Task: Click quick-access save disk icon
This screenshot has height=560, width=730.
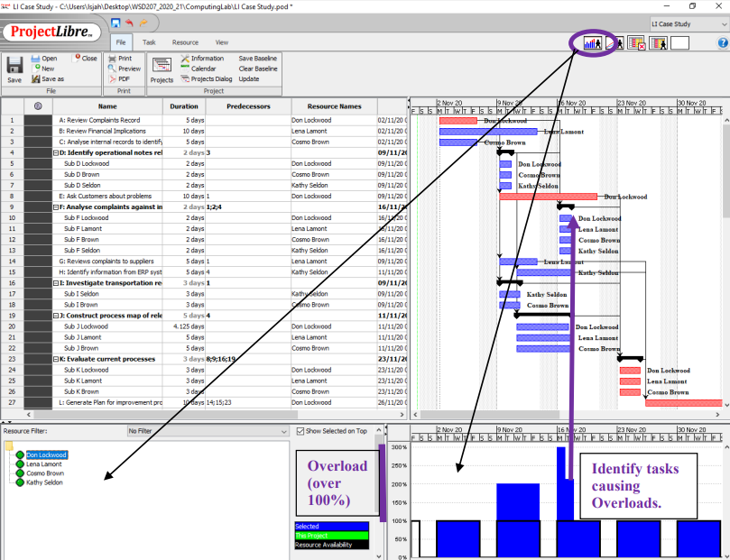Action: coord(116,23)
